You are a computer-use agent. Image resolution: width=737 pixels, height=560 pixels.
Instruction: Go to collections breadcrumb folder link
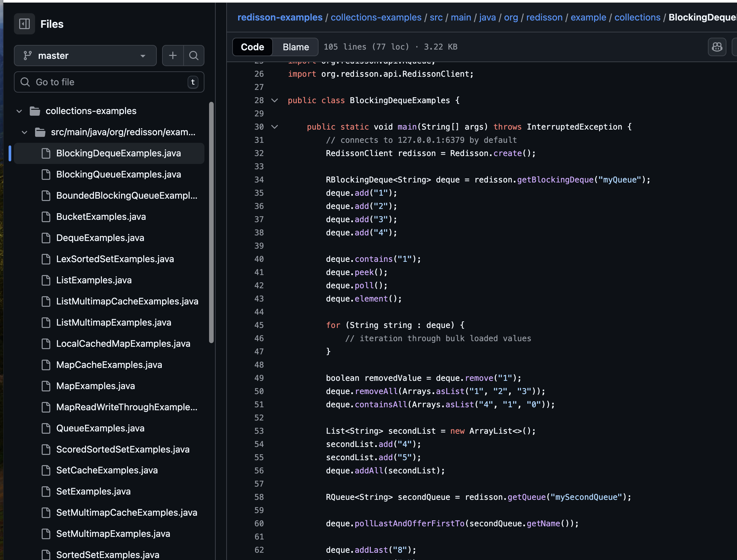pos(637,17)
